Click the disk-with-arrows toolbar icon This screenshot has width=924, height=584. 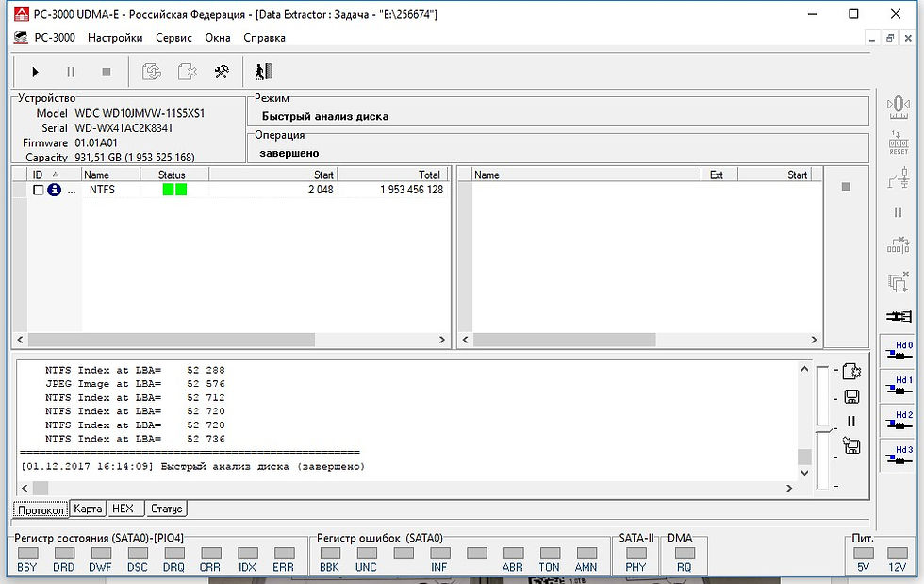point(152,72)
